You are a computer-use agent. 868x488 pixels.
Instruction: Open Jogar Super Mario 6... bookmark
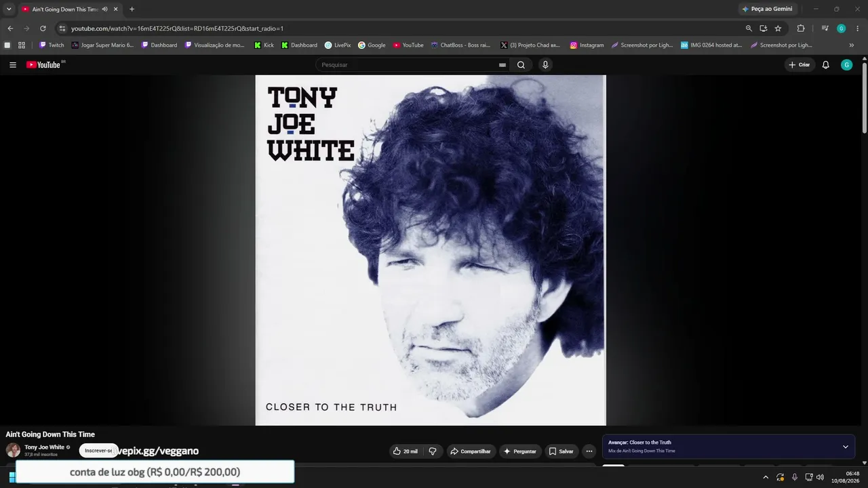[103, 45]
